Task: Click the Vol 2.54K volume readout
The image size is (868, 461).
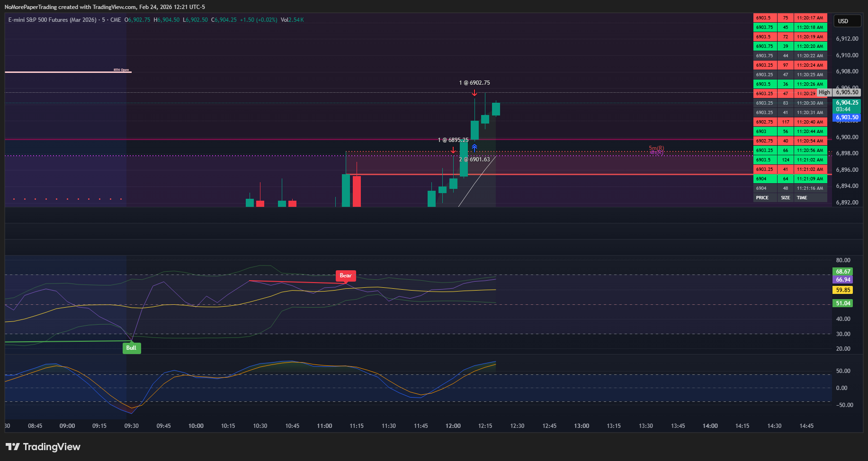Action: (292, 20)
